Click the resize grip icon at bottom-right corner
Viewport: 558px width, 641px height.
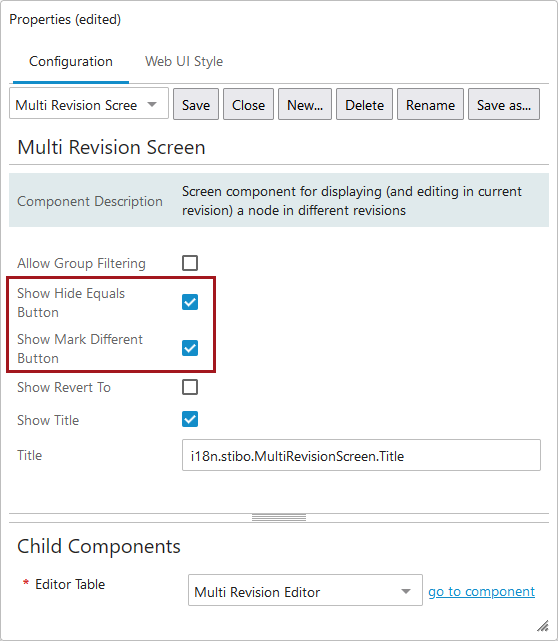(x=542, y=625)
